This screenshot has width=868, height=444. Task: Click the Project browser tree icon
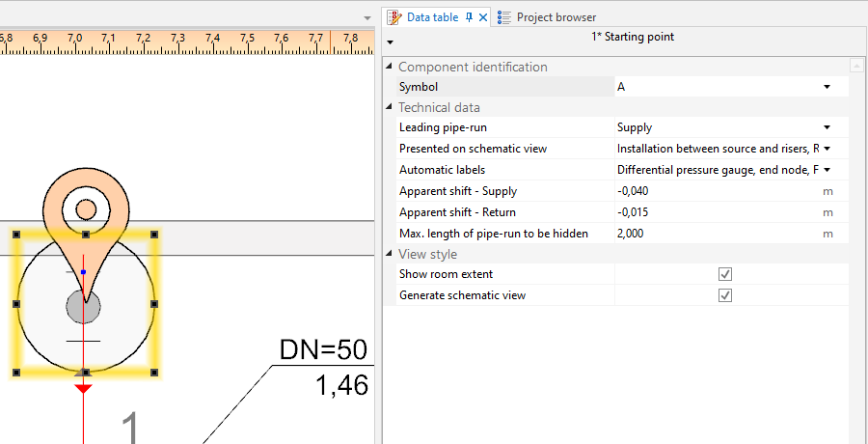pos(504,17)
